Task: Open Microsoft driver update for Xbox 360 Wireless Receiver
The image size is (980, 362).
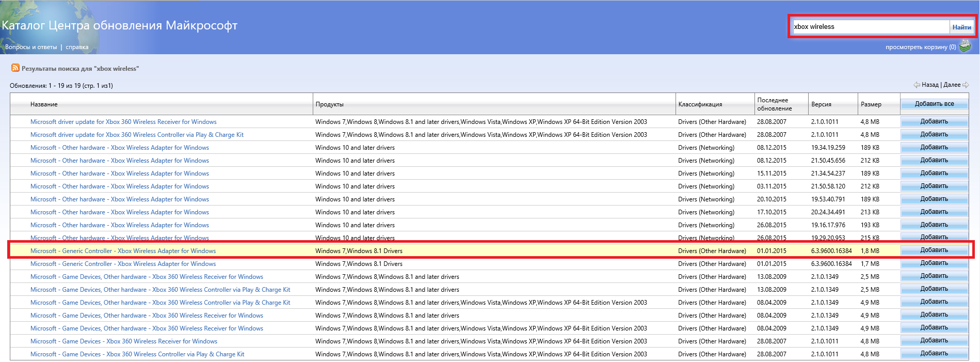Action: coord(123,122)
